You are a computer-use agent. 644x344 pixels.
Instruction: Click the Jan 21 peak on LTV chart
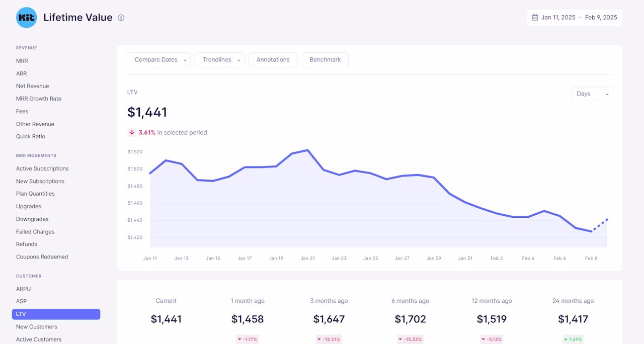point(307,150)
